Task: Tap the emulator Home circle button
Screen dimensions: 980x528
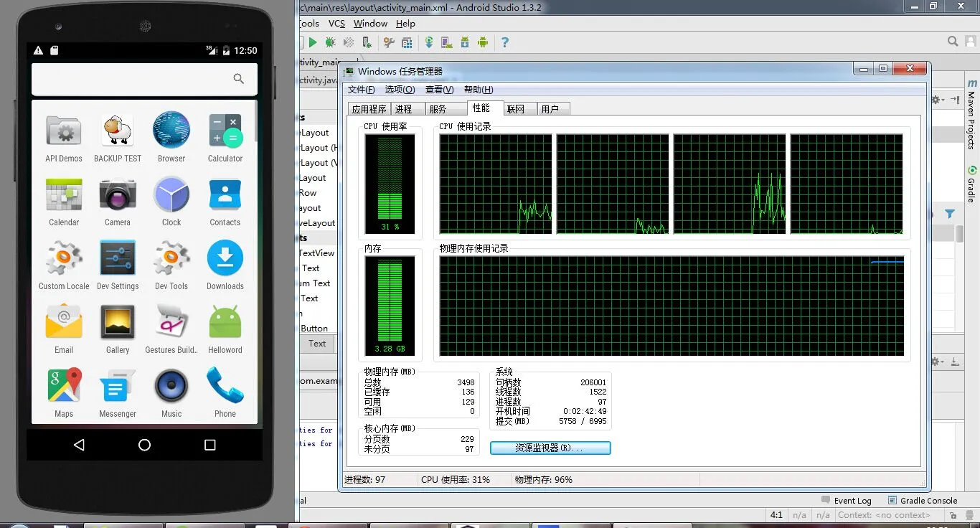Action: (x=144, y=445)
